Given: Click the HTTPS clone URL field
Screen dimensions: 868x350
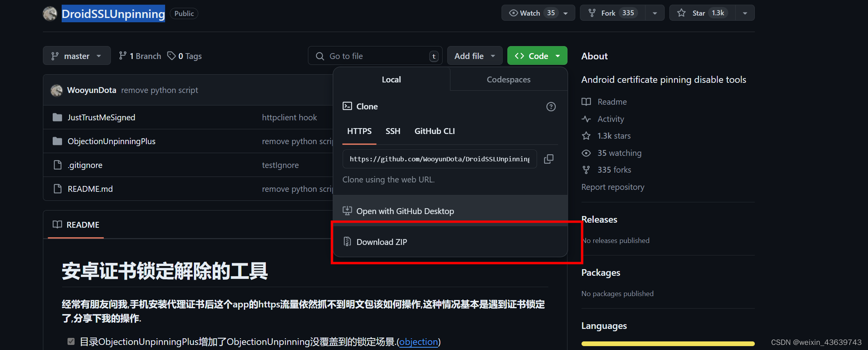Looking at the screenshot, I should 439,159.
